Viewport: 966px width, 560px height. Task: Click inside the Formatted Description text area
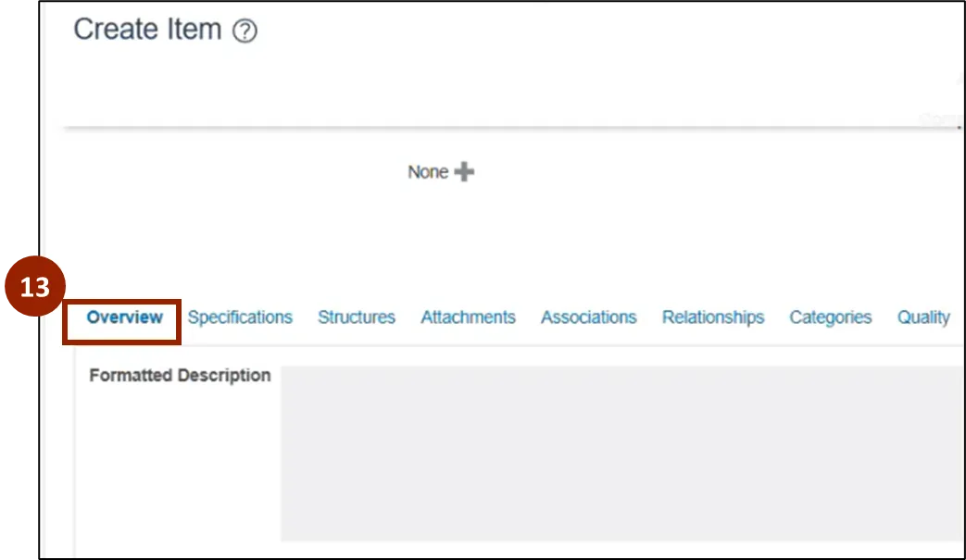tap(621, 454)
